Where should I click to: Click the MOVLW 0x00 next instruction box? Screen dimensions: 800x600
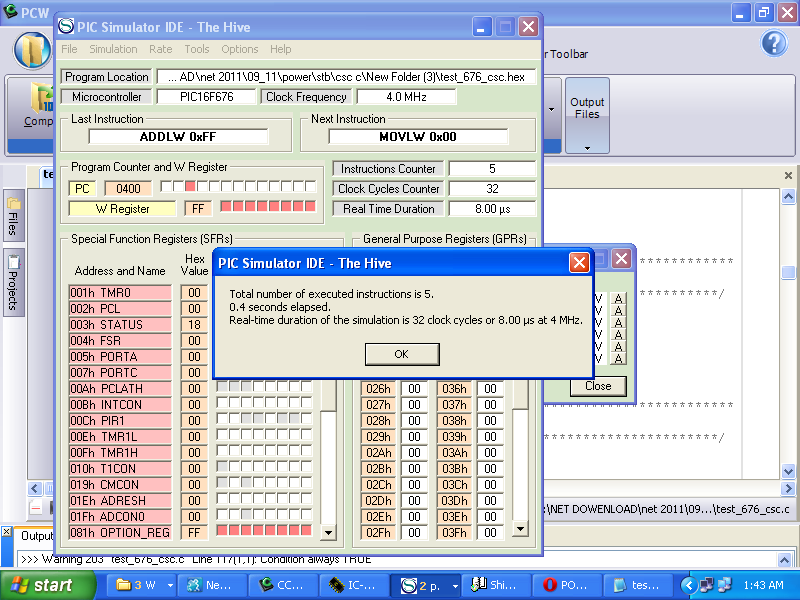(x=418, y=137)
